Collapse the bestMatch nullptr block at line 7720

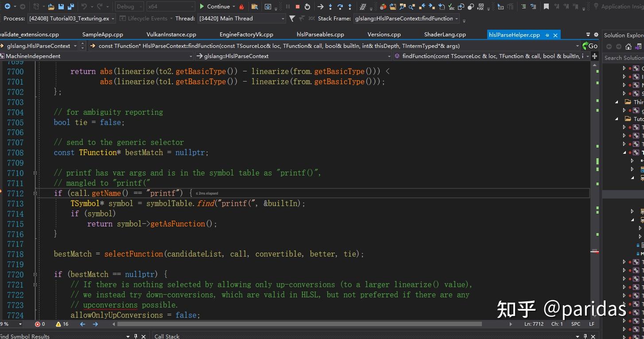[35, 274]
